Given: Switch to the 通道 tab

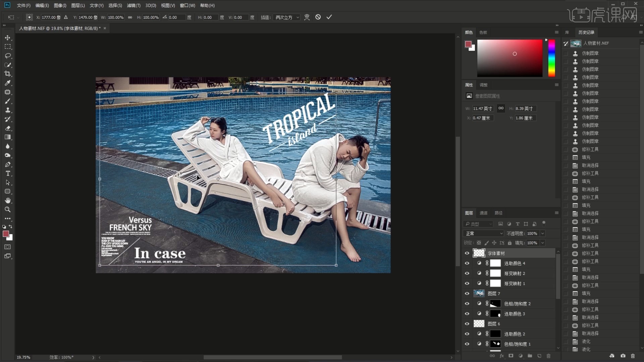Looking at the screenshot, I should [x=483, y=213].
